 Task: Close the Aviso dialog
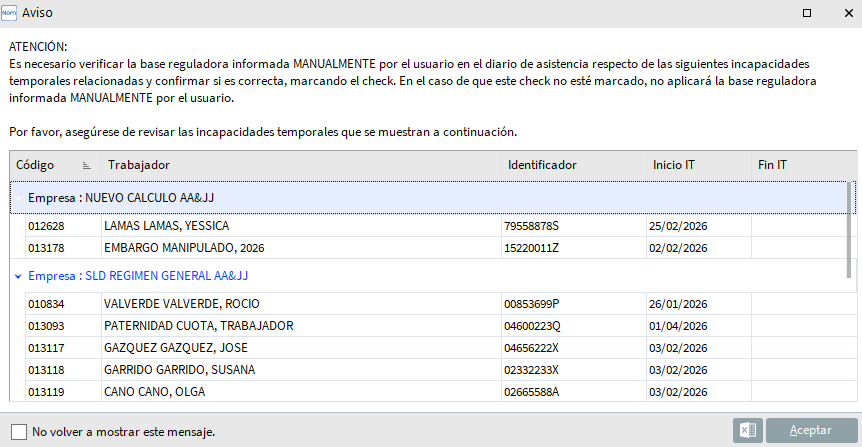pyautogui.click(x=845, y=13)
